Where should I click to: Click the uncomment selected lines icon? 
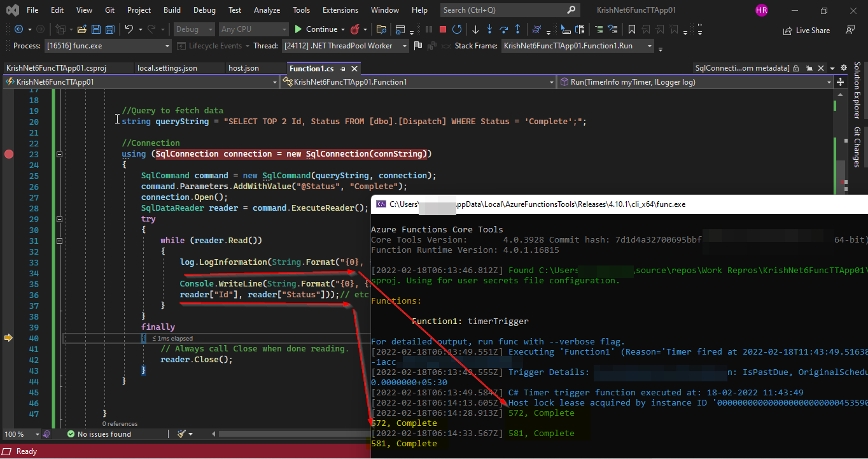click(613, 29)
